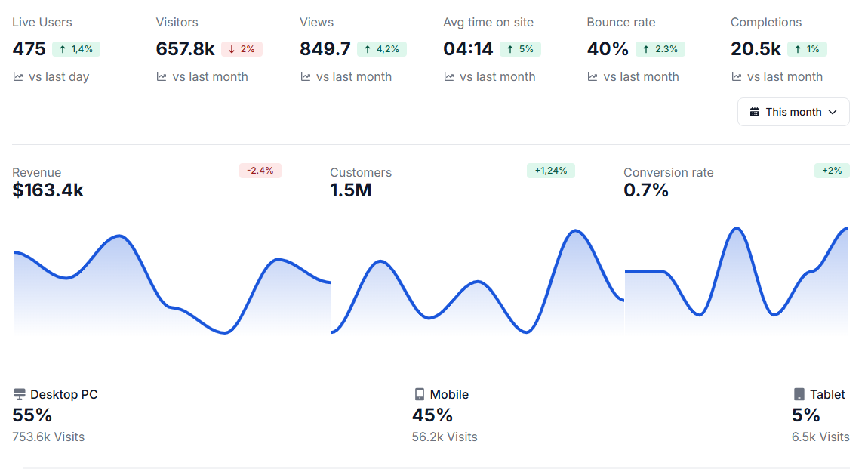This screenshot has width=868, height=472.
Task: Click the 6.5k Visits link under Tablet
Action: 820,437
